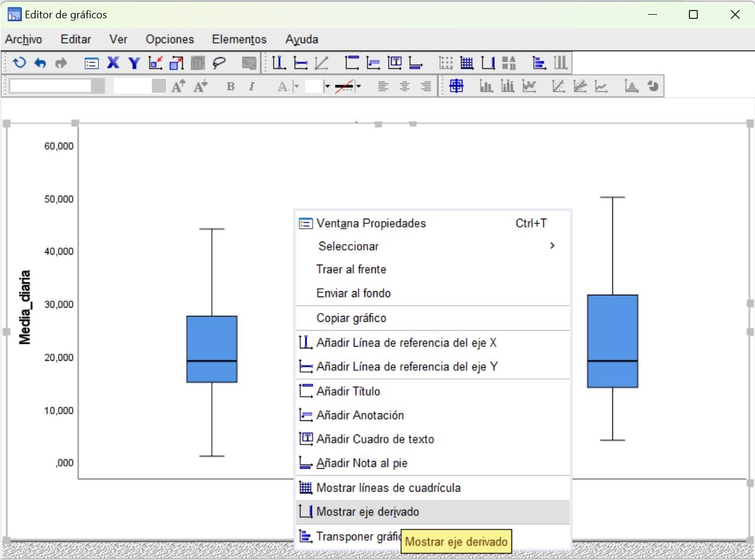Click Añadir Título in the context menu

[x=348, y=391]
